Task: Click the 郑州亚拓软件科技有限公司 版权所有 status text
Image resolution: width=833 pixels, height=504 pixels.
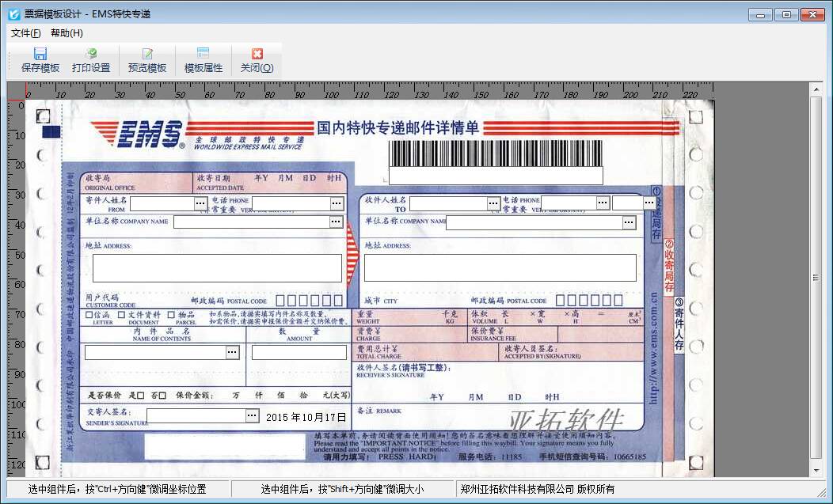Action: pyautogui.click(x=538, y=489)
